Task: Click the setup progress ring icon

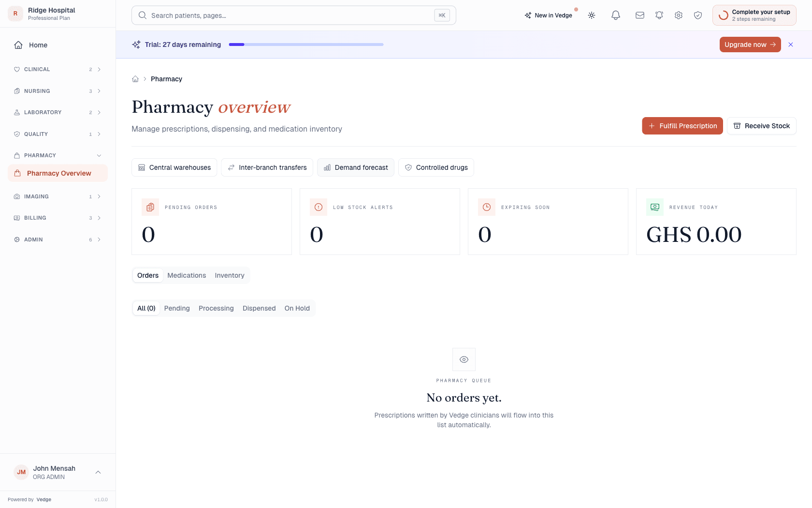Action: 724,15
